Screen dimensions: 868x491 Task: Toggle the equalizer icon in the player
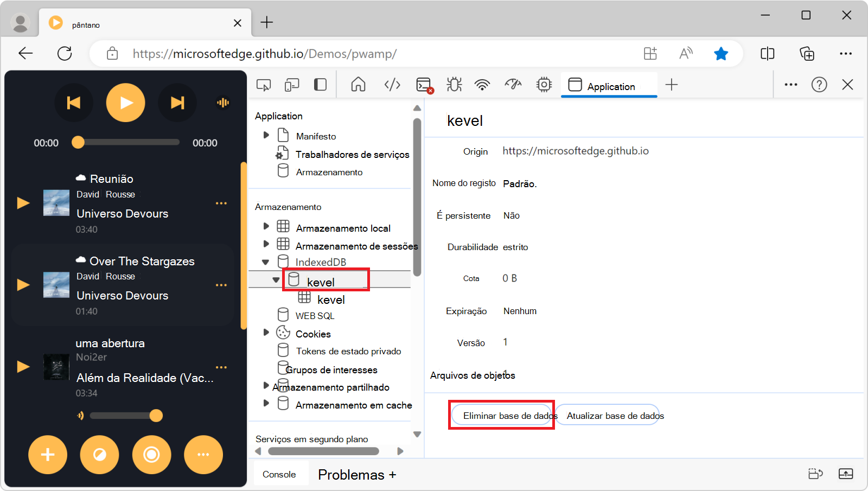pyautogui.click(x=222, y=103)
